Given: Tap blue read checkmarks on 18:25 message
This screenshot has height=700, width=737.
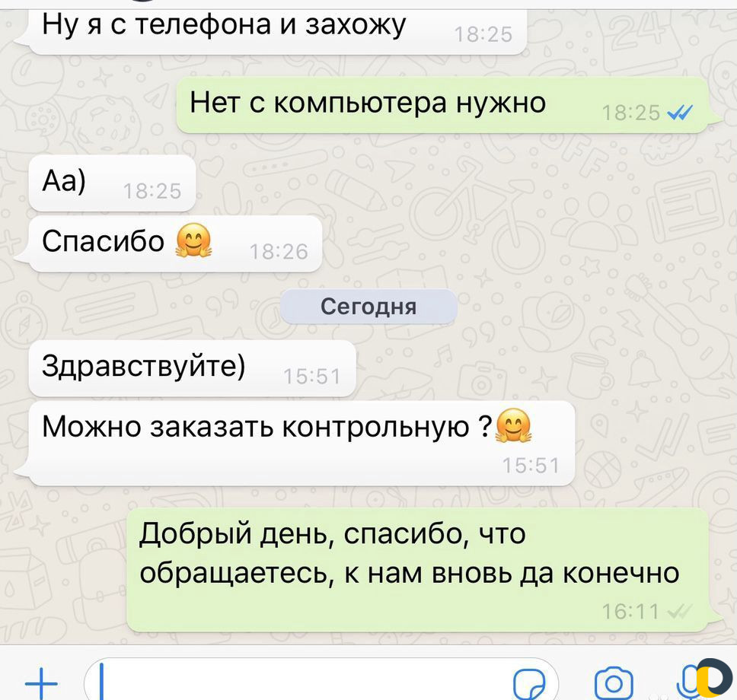Looking at the screenshot, I should 680,113.
